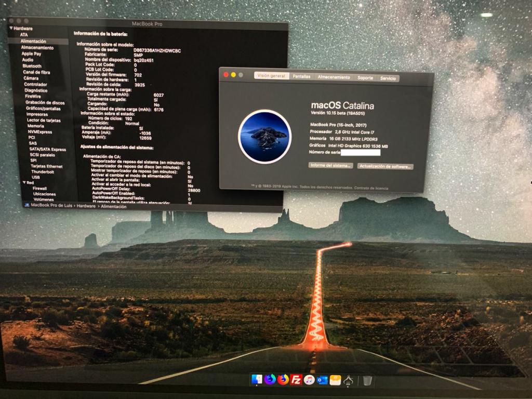Viewport: 532px width, 399px height.
Task: Open the yellow notes-style app in the Dock
Action: click(335, 380)
